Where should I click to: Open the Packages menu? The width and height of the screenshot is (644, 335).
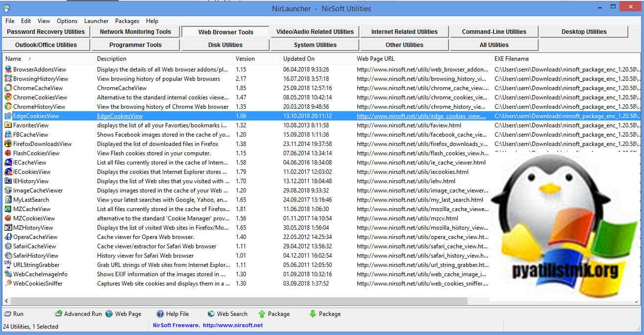[x=127, y=21]
